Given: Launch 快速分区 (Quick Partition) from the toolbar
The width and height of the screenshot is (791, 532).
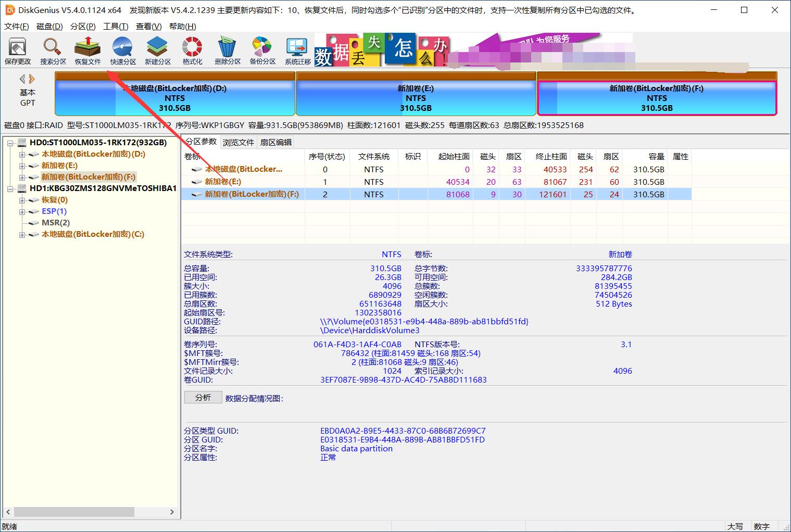Looking at the screenshot, I should [122, 50].
